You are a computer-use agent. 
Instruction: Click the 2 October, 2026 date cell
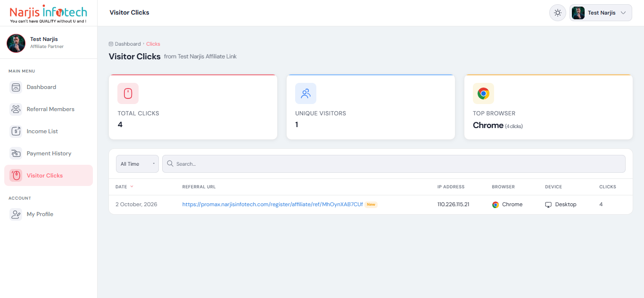coord(136,204)
